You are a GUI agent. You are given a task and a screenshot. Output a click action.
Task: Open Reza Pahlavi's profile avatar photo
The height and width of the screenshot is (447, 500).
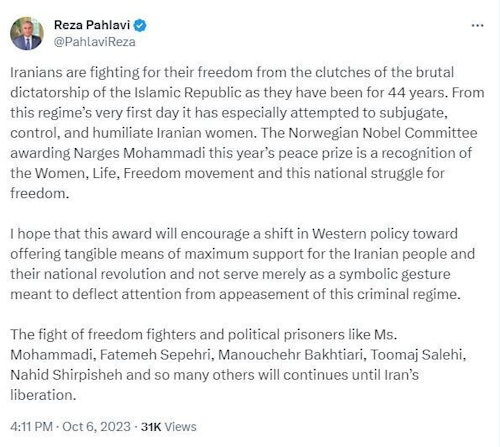(27, 33)
